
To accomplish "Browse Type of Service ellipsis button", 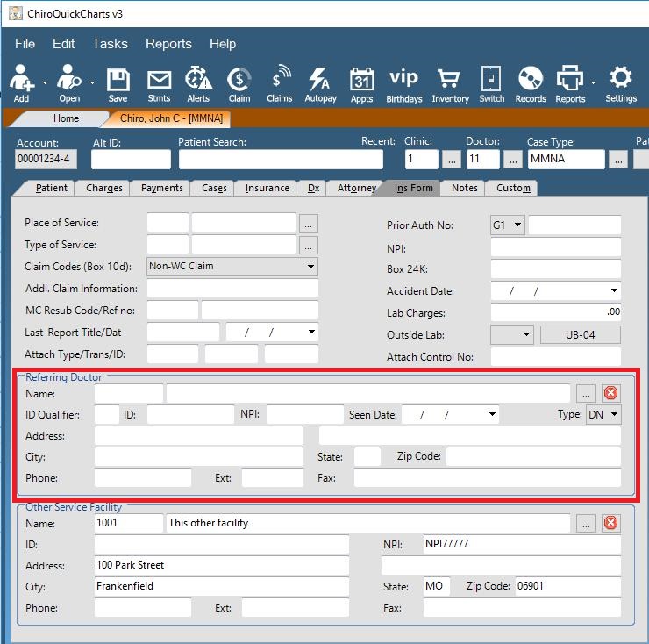I will [x=309, y=245].
